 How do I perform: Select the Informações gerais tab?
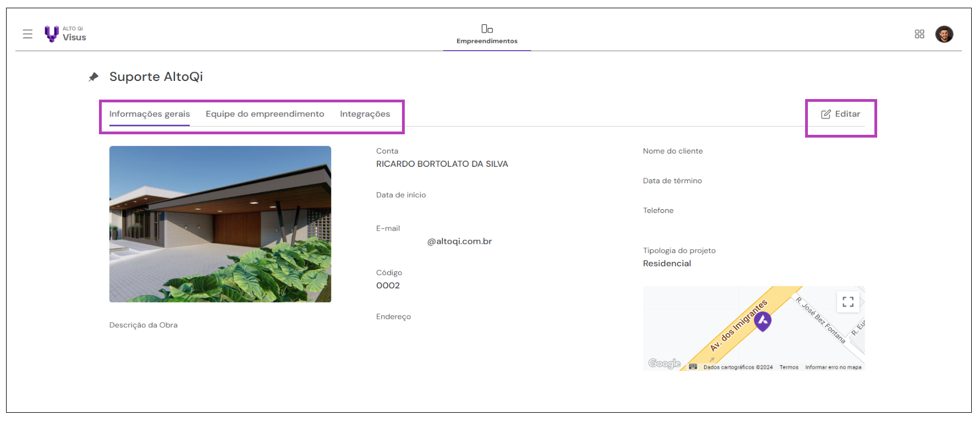149,114
